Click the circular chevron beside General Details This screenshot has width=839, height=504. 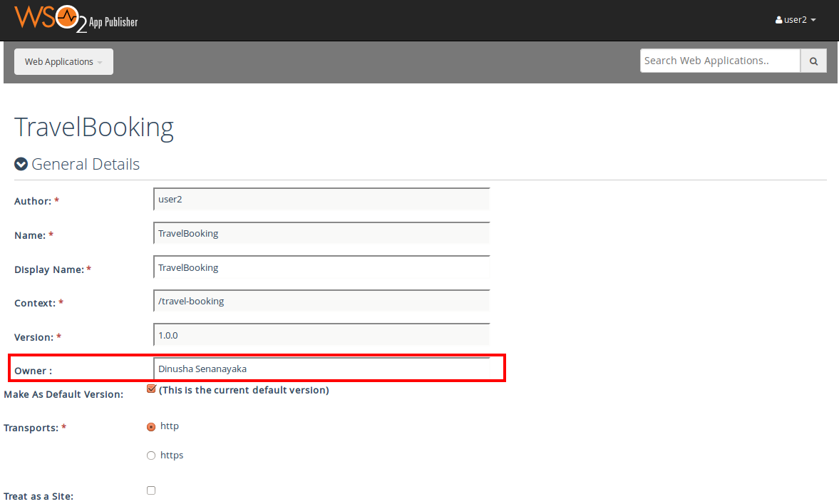click(x=21, y=163)
